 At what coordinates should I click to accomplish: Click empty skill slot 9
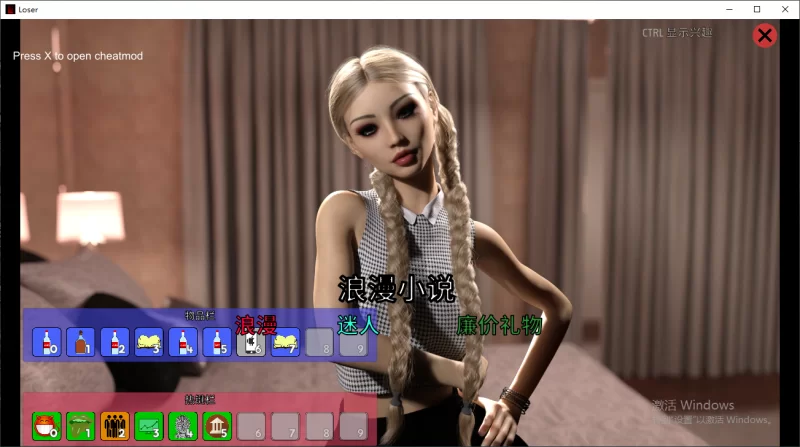tap(354, 426)
